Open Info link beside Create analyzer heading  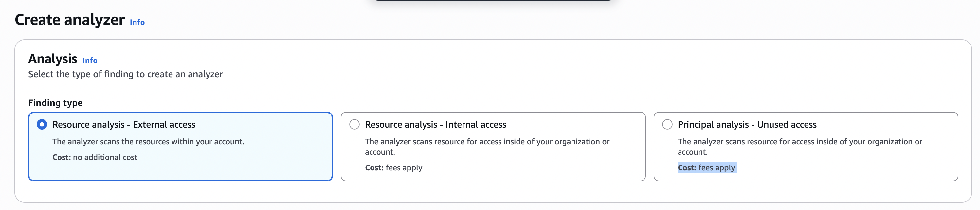click(137, 22)
